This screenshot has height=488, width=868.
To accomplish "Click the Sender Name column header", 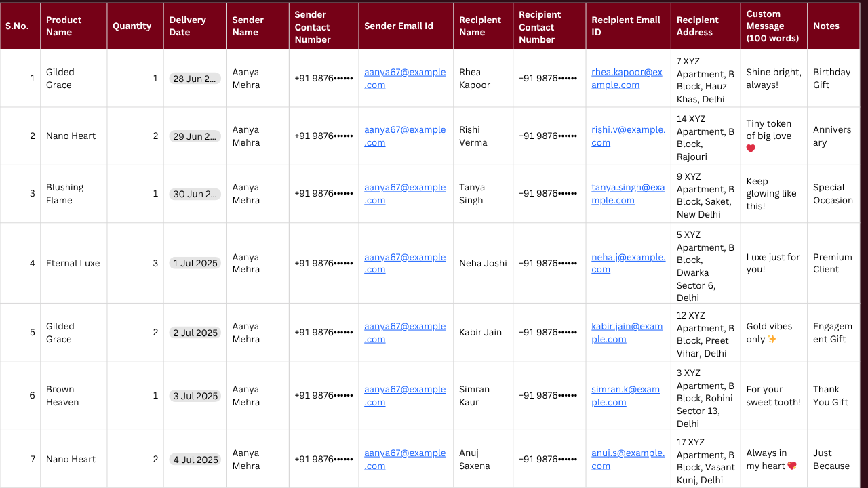I will [x=258, y=26].
